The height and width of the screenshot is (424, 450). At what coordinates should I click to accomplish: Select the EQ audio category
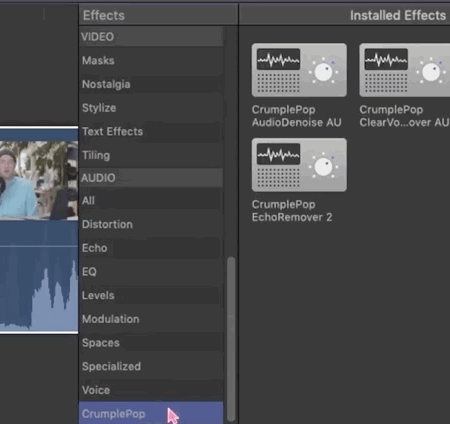(x=151, y=272)
